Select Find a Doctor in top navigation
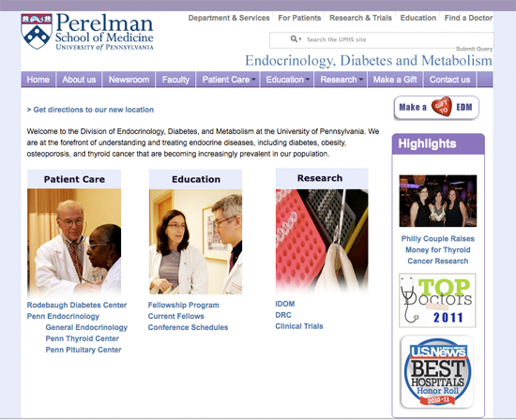This screenshot has width=516, height=420. pos(468,18)
